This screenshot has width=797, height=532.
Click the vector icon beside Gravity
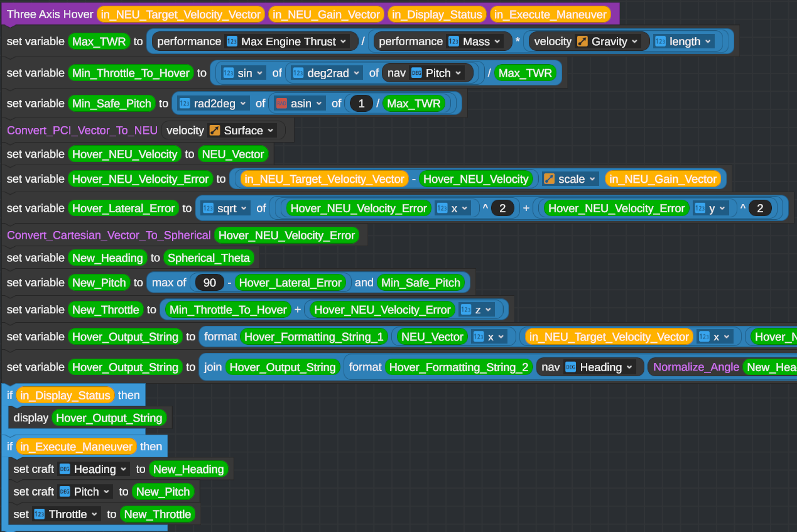pyautogui.click(x=582, y=41)
